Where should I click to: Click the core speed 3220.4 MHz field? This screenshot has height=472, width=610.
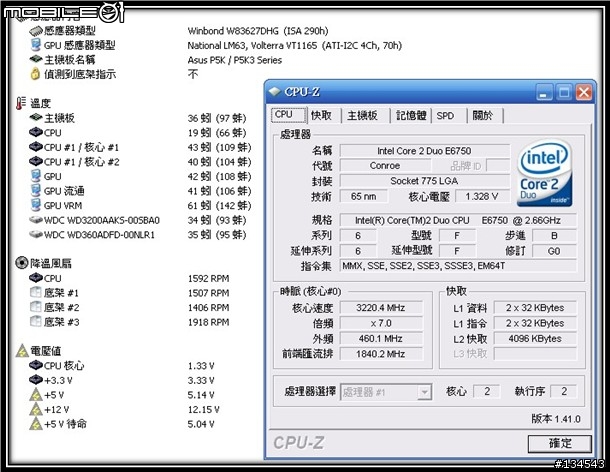point(381,308)
